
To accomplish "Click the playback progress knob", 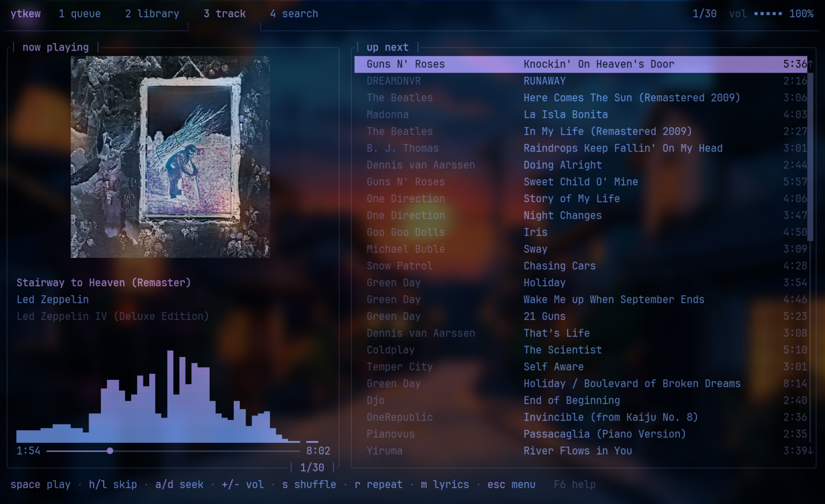I will [x=110, y=451].
